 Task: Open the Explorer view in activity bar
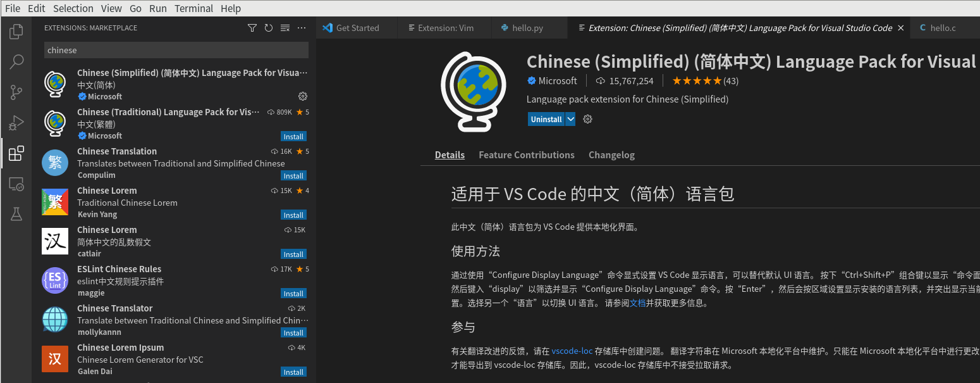pos(16,31)
